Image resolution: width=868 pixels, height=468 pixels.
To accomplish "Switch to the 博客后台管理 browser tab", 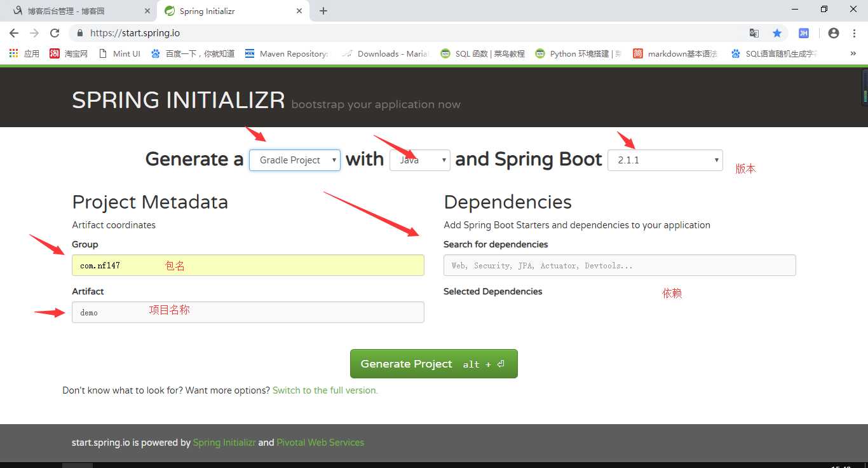I will pos(79,11).
